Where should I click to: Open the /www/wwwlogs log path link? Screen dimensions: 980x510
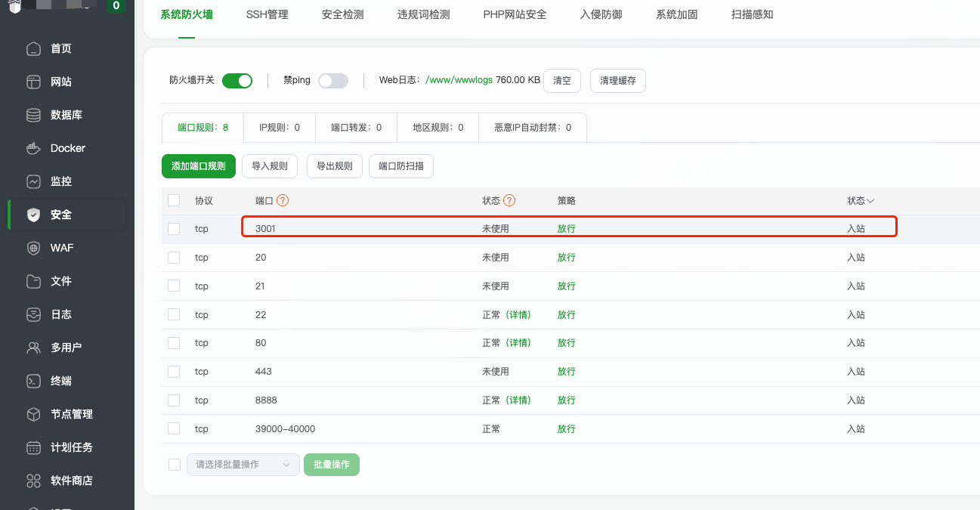[x=459, y=80]
